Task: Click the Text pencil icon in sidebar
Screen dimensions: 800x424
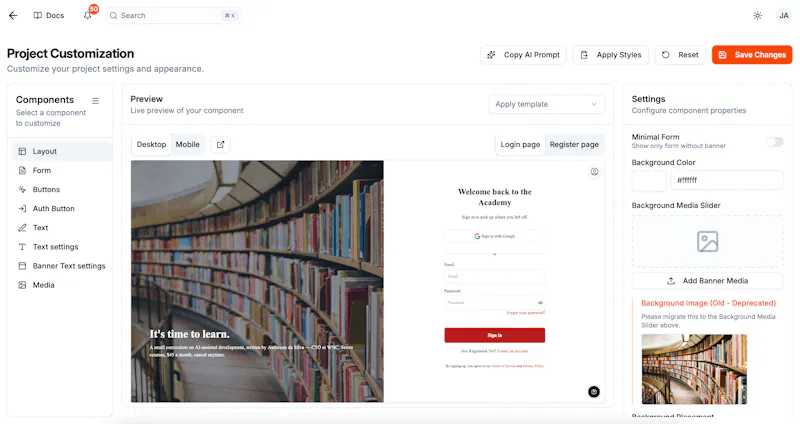Action: pyautogui.click(x=22, y=228)
